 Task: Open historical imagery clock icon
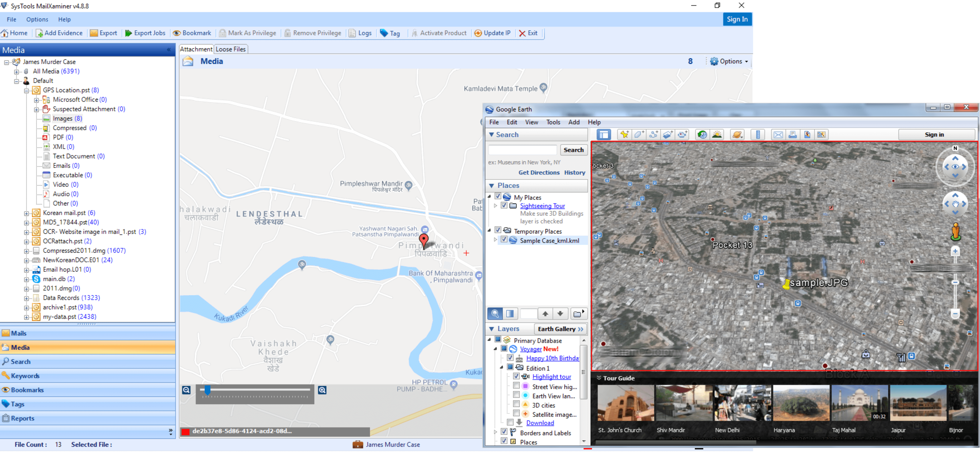702,134
